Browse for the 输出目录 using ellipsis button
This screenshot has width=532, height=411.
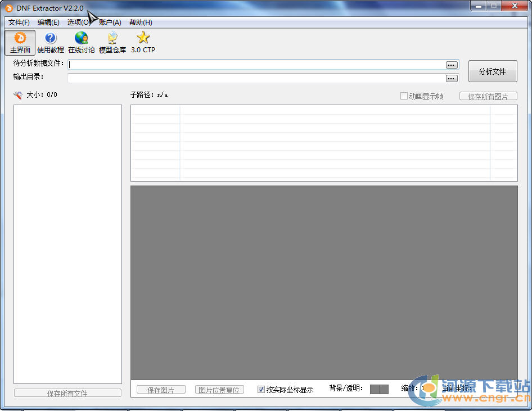coord(451,78)
